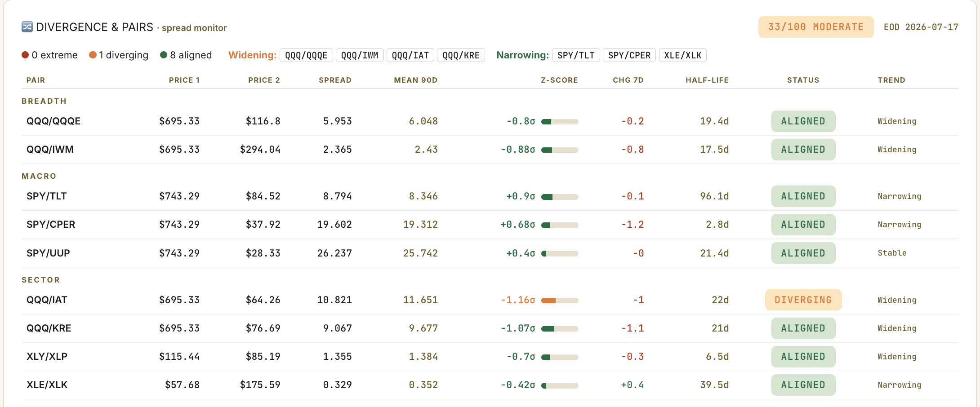Click the Z-score bar in the XLE/XLK row

560,385
